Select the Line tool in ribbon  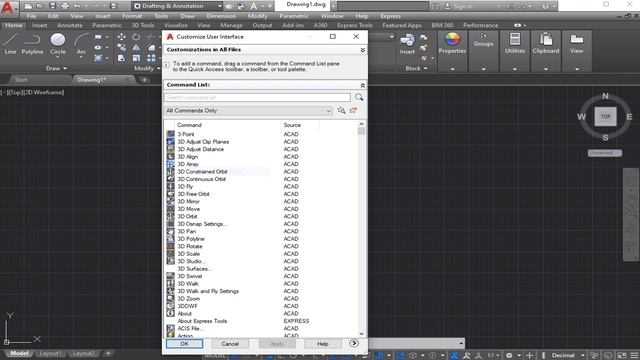pyautogui.click(x=10, y=44)
